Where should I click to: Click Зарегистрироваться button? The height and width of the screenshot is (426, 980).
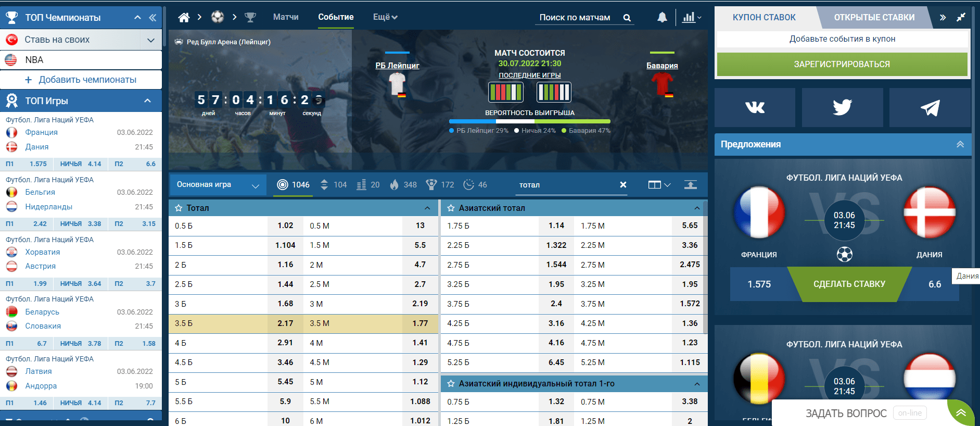point(842,65)
